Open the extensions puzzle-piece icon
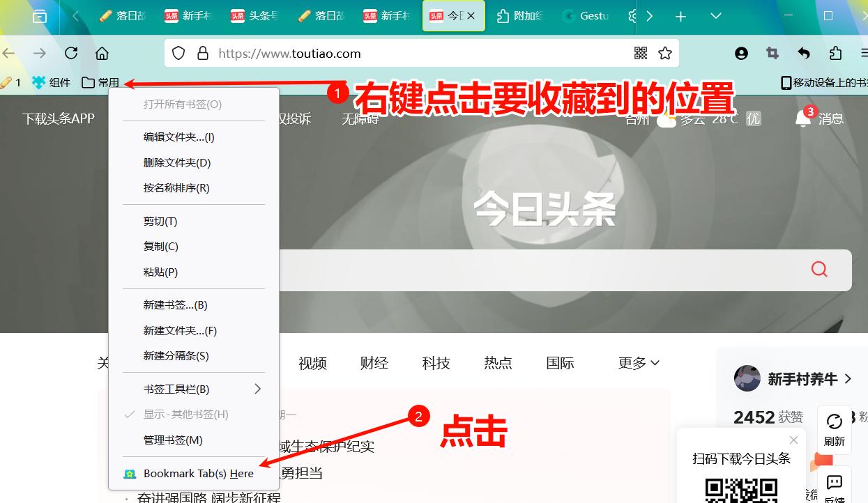 tap(835, 54)
